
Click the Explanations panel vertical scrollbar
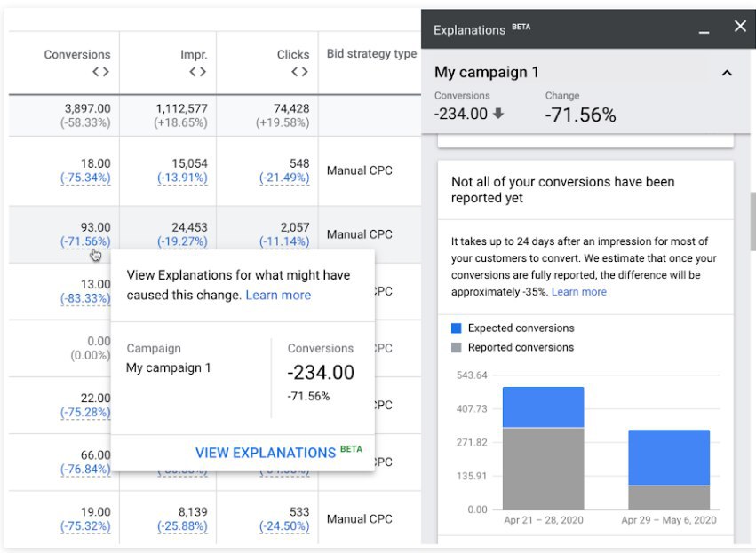pos(752,217)
